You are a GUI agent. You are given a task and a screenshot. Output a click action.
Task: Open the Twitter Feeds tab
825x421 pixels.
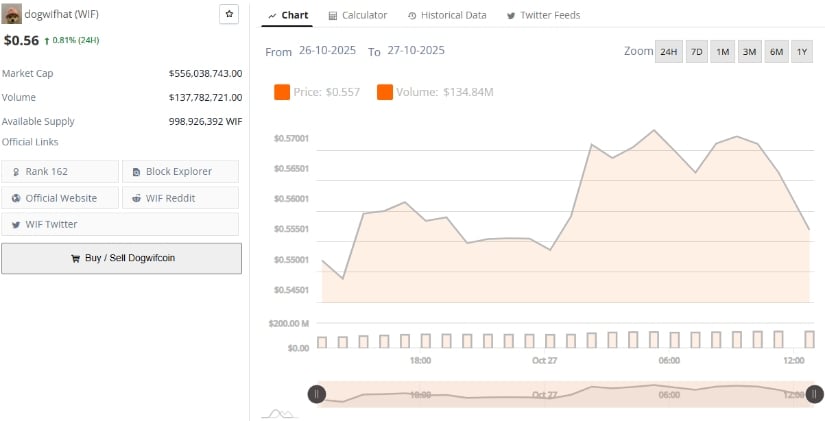click(543, 15)
